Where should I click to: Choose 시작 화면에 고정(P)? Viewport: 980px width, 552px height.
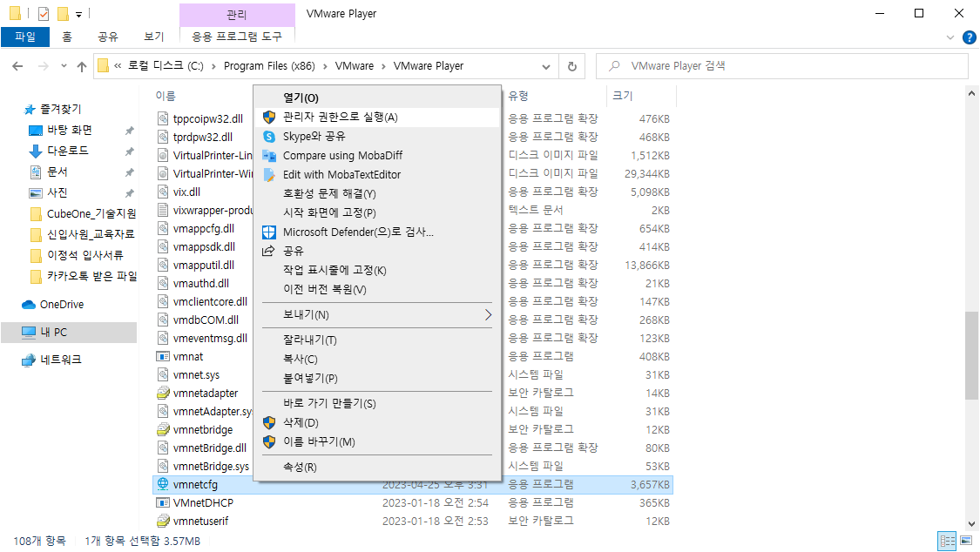(x=377, y=213)
